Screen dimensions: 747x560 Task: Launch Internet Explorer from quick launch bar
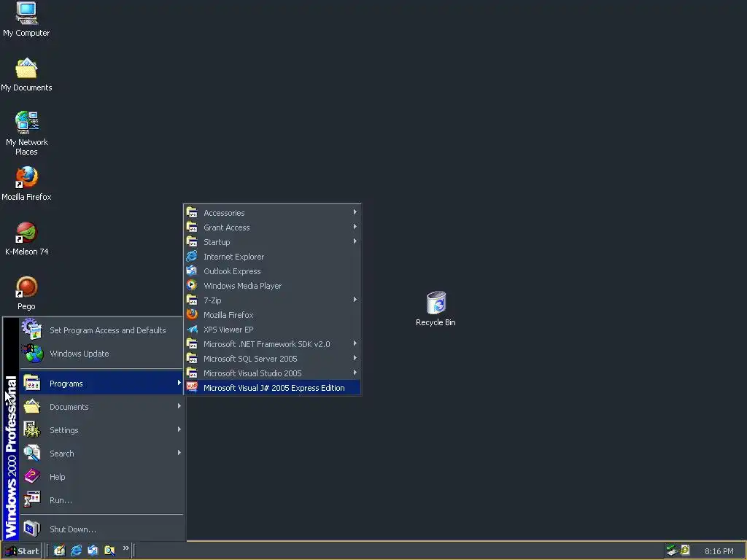(x=76, y=551)
